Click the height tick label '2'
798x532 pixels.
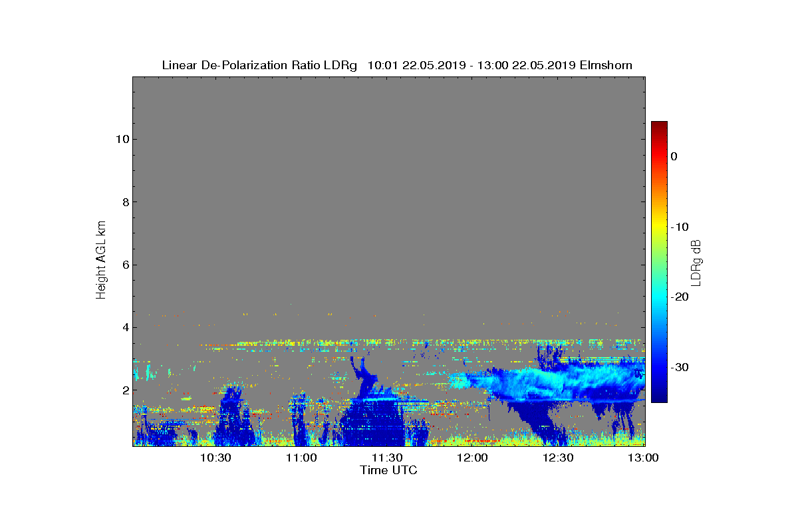124,390
